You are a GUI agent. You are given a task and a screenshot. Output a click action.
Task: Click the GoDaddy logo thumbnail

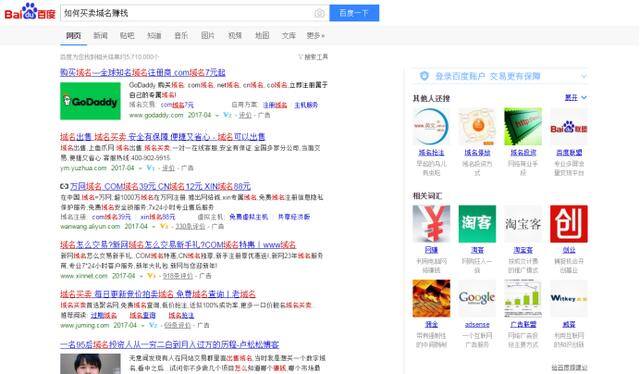tap(90, 101)
